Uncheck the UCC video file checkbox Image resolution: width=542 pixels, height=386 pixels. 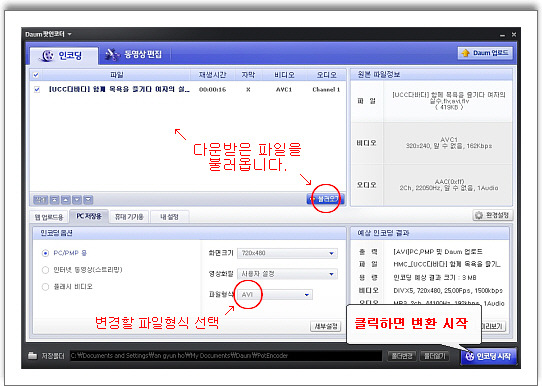click(x=37, y=90)
